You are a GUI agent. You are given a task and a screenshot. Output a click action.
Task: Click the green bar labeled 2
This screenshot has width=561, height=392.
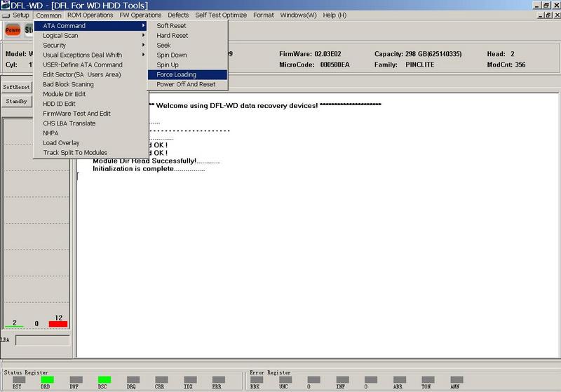point(14,326)
